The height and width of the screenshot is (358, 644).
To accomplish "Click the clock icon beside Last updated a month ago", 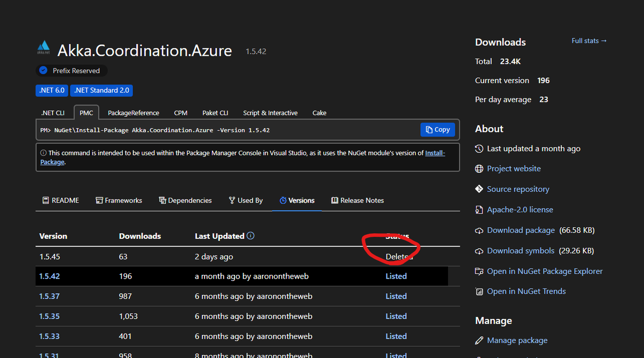I will pos(479,148).
